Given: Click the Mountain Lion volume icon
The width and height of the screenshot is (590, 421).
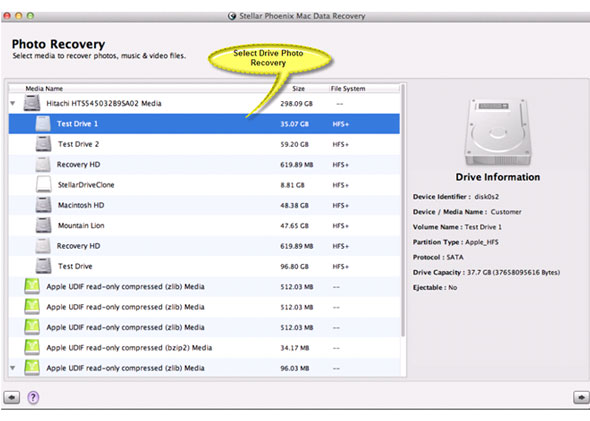Looking at the screenshot, I should click(x=43, y=225).
